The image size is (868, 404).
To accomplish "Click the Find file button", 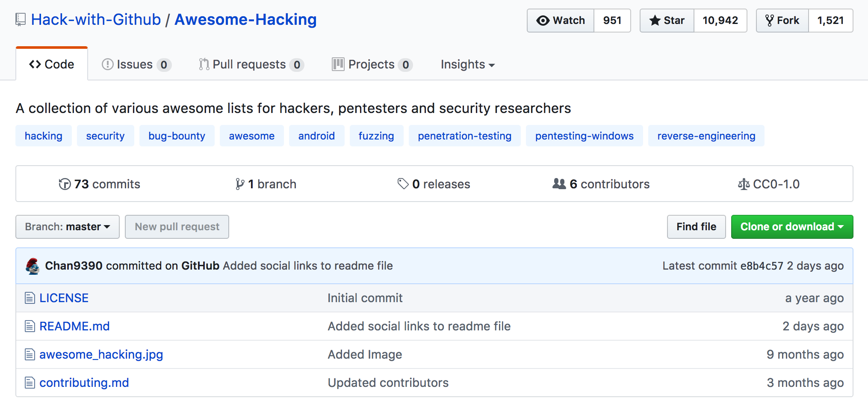I will tap(696, 227).
